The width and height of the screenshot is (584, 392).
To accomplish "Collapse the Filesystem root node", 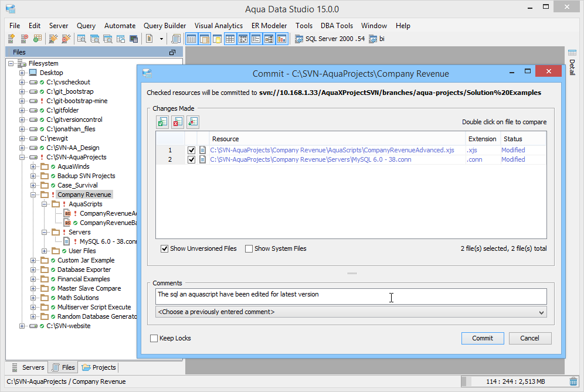I will (11, 63).
